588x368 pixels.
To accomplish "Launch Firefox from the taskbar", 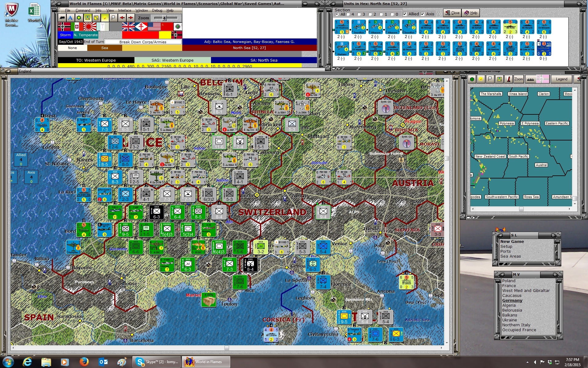I will (84, 362).
